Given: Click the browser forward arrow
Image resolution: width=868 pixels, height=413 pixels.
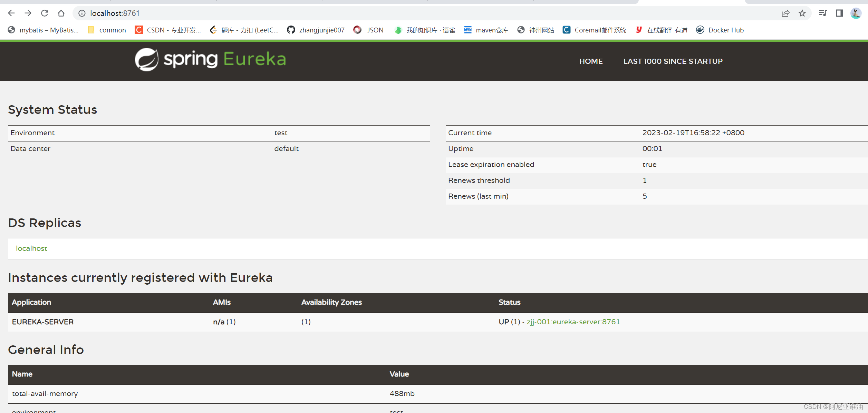Looking at the screenshot, I should click(x=28, y=13).
